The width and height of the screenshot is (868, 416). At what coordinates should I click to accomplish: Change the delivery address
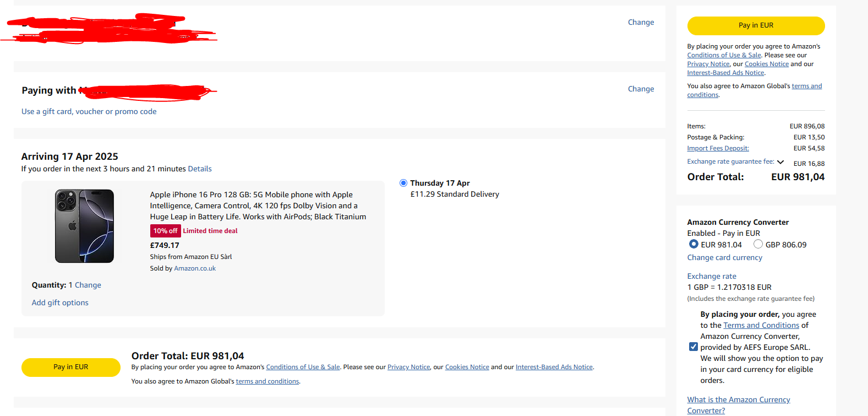(x=641, y=22)
